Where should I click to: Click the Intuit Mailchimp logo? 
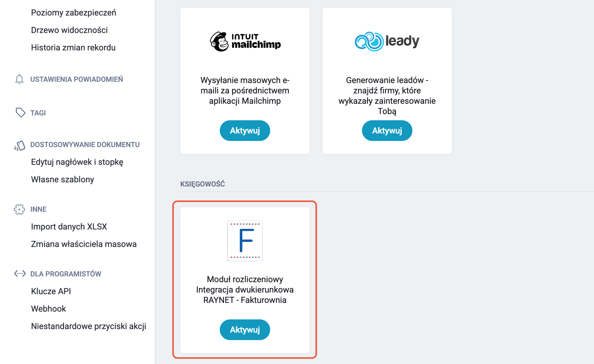[x=245, y=41]
